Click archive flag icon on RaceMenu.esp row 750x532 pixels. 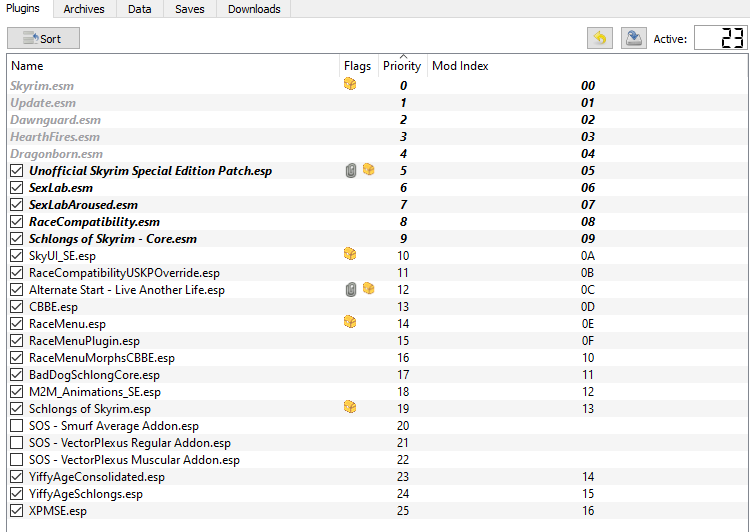coord(350,322)
